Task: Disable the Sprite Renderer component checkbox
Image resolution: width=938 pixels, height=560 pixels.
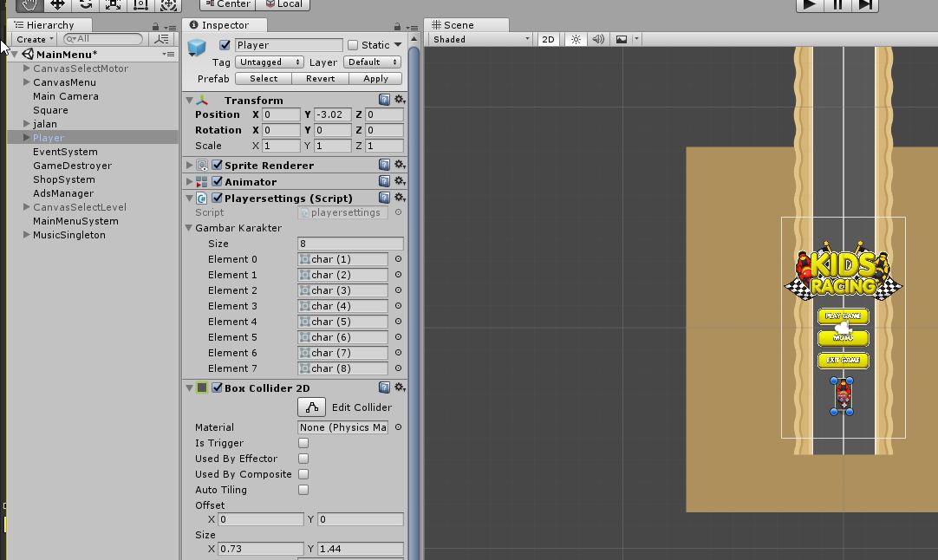Action: pos(218,166)
